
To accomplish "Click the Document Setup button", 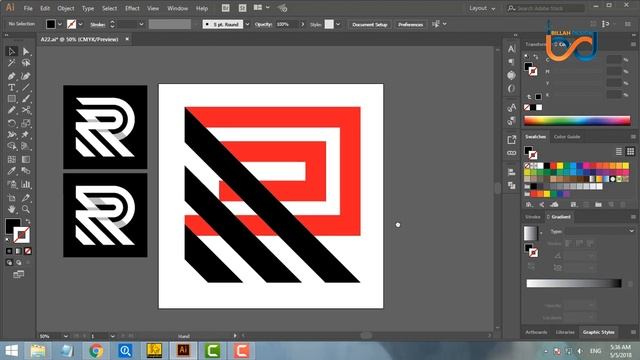I will (370, 24).
